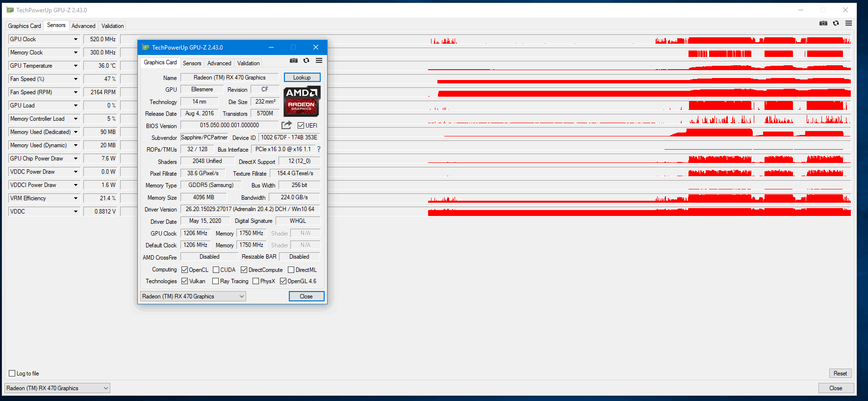Open the hamburger menu in the back Sensors window
The width and height of the screenshot is (868, 401).
click(x=848, y=23)
